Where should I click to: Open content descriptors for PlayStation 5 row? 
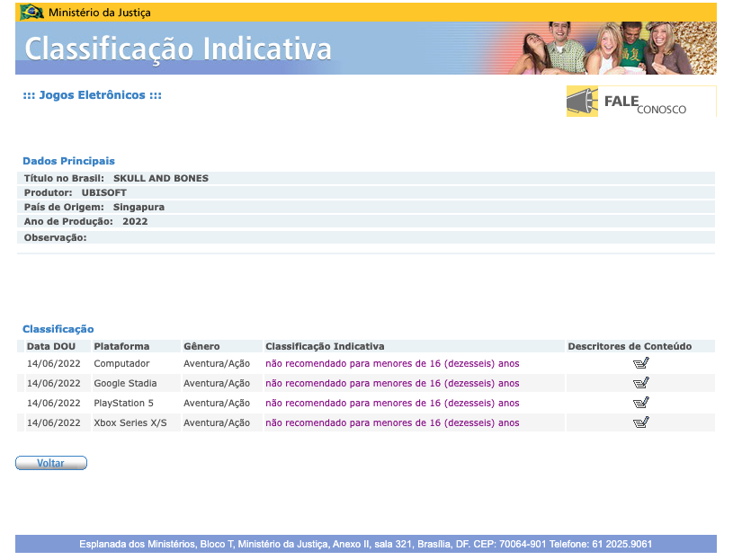click(641, 403)
